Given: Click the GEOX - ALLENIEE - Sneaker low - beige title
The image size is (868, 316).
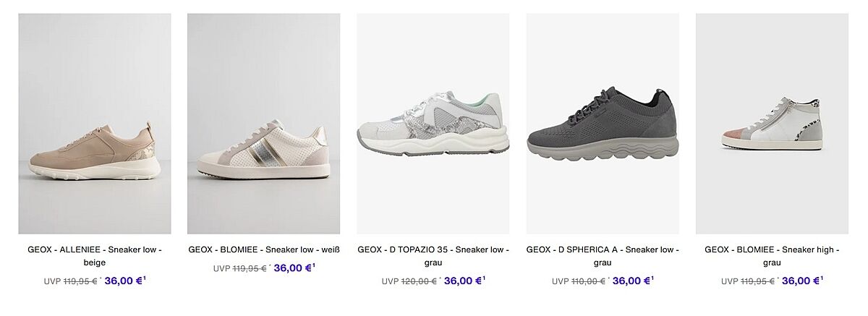Looking at the screenshot, I should (x=95, y=256).
